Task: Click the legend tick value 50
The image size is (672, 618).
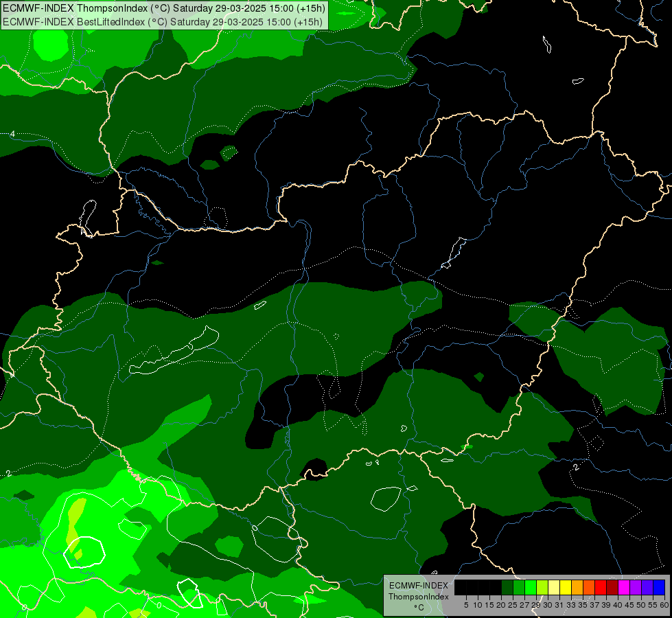Action: [x=642, y=605]
